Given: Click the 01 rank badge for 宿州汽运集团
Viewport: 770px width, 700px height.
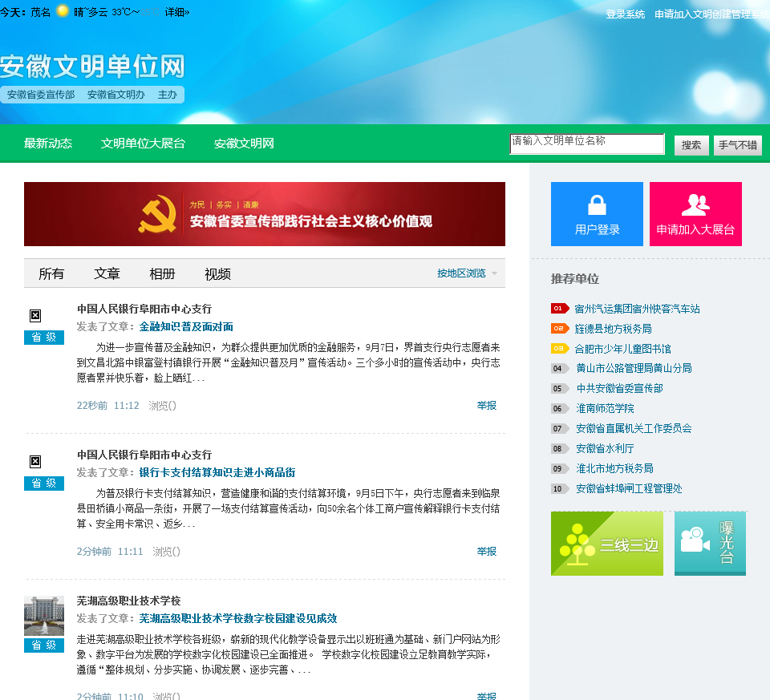Looking at the screenshot, I should (x=559, y=308).
